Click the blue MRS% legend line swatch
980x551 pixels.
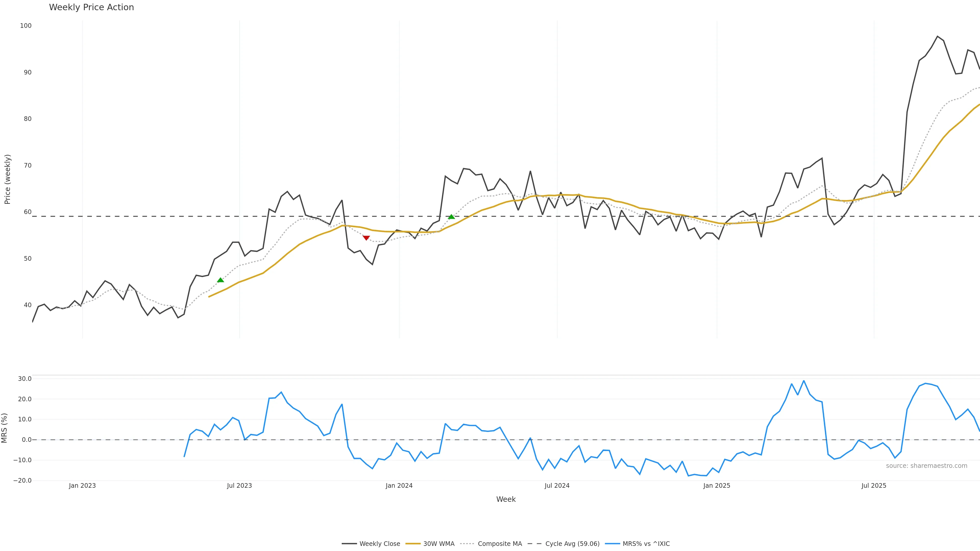pyautogui.click(x=612, y=544)
